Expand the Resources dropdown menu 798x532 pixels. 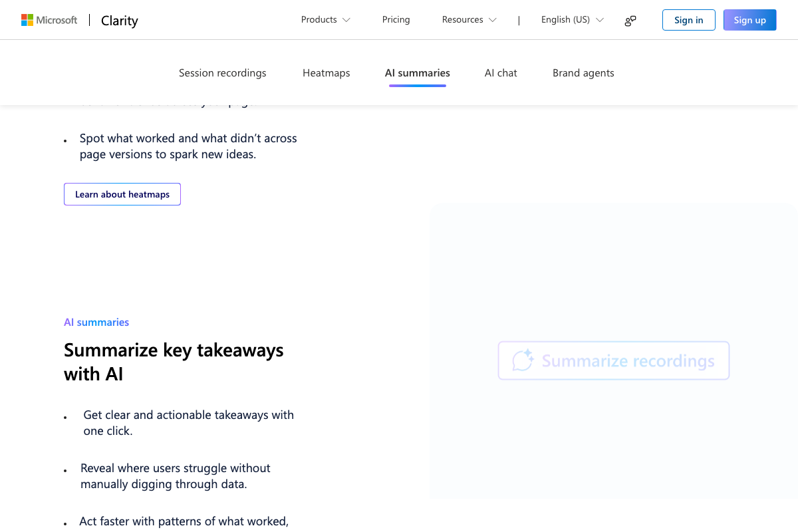coord(469,20)
